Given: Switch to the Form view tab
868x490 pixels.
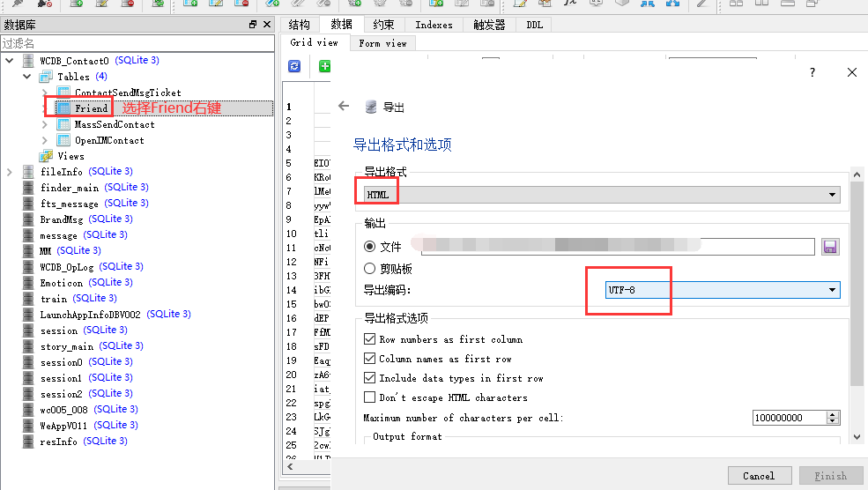Looking at the screenshot, I should (x=382, y=42).
